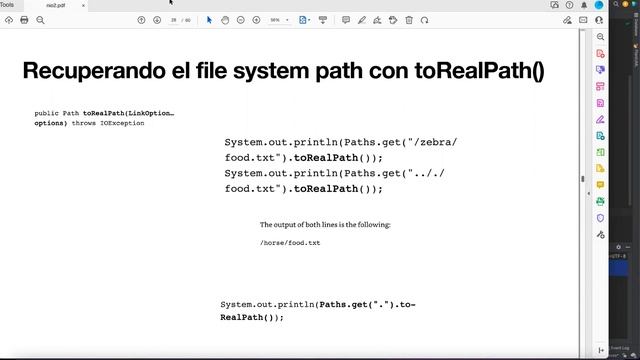Click the IDE window minimize dash icon

tap(628, 247)
